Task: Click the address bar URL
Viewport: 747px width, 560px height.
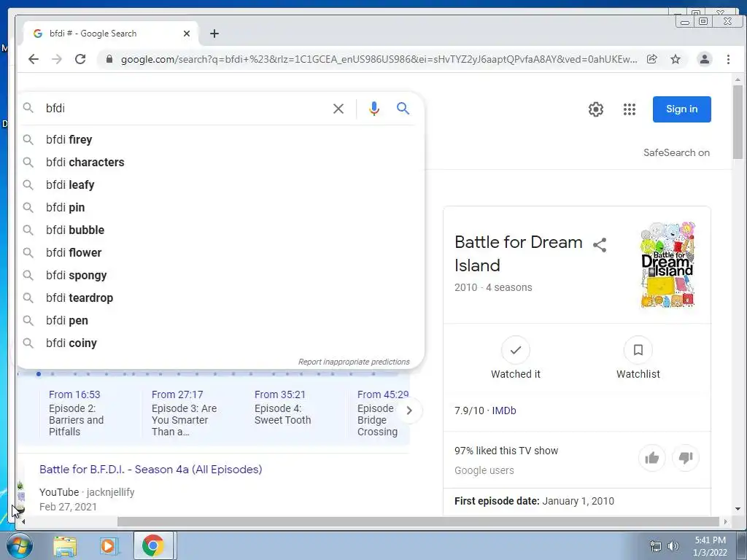Action: [x=379, y=59]
